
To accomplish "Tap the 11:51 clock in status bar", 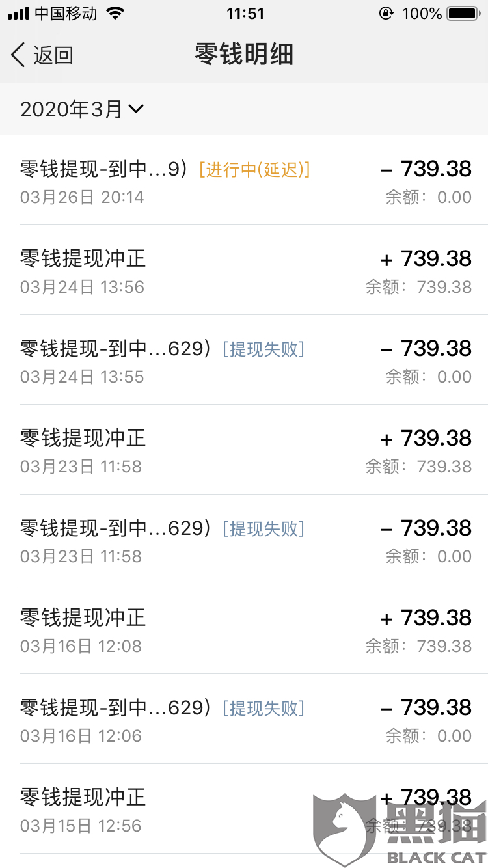I will pos(245,13).
